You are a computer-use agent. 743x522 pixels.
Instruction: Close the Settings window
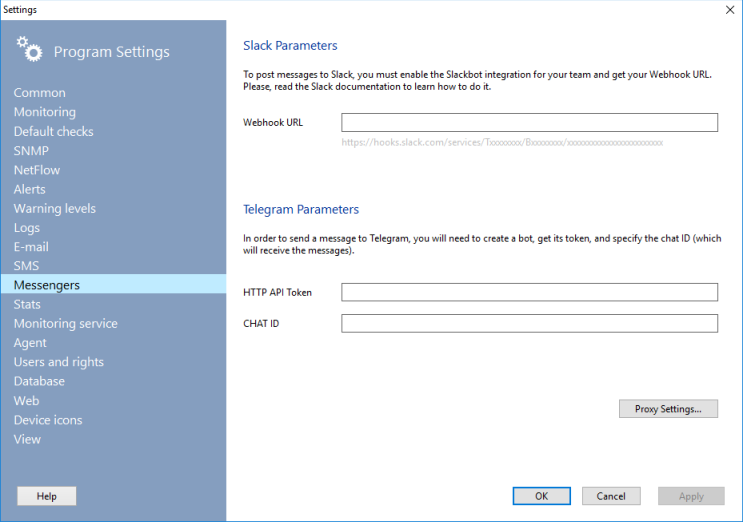pos(730,10)
